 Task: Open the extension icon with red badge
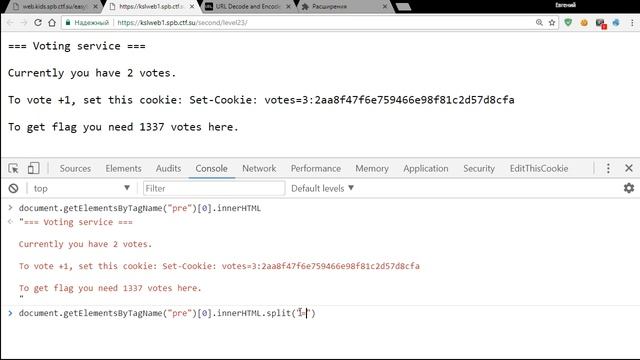pyautogui.click(x=600, y=23)
